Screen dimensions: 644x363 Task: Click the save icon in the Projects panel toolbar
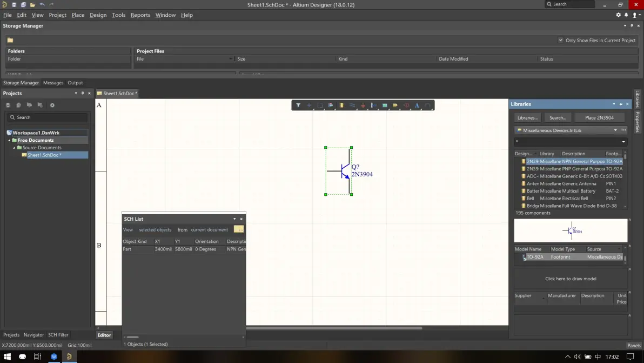pyautogui.click(x=8, y=105)
